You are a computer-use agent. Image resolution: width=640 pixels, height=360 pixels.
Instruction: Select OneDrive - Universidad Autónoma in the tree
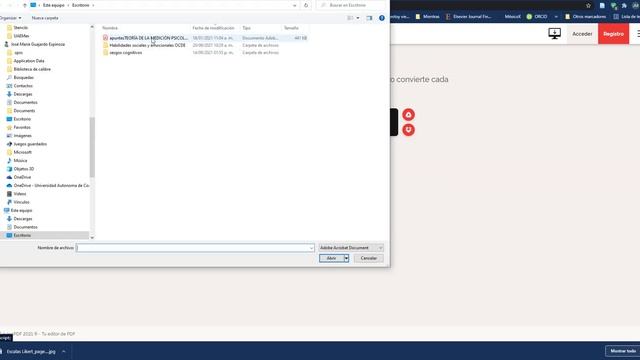[x=51, y=185]
